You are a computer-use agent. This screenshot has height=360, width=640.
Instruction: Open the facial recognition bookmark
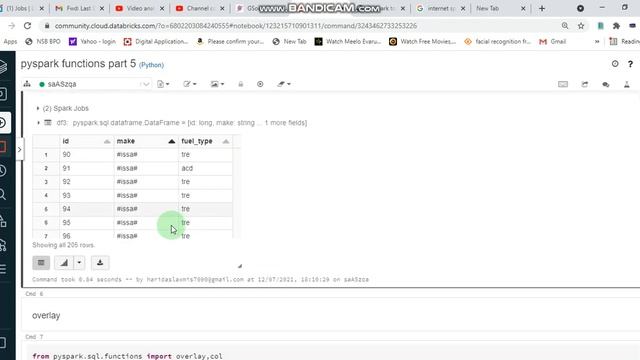(x=497, y=42)
